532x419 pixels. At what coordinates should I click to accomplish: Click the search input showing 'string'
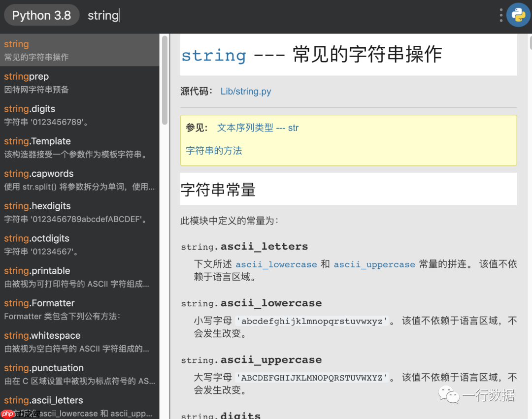click(x=103, y=15)
